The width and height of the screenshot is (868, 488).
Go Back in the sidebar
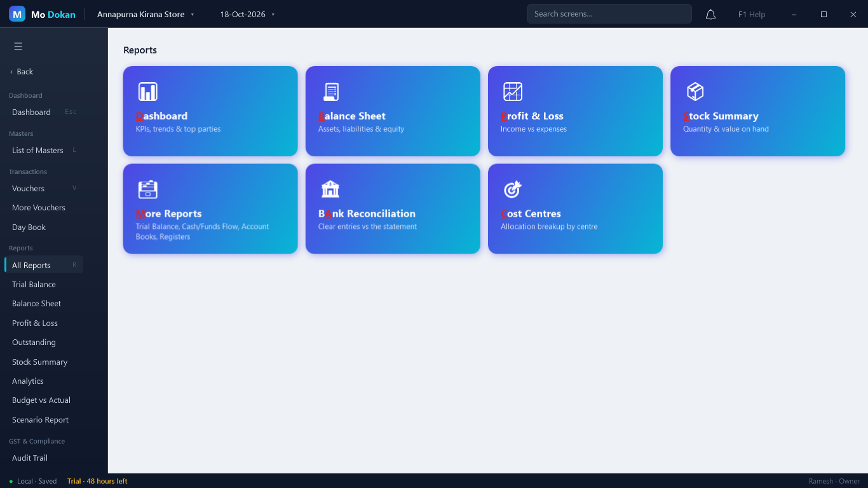tap(22, 72)
